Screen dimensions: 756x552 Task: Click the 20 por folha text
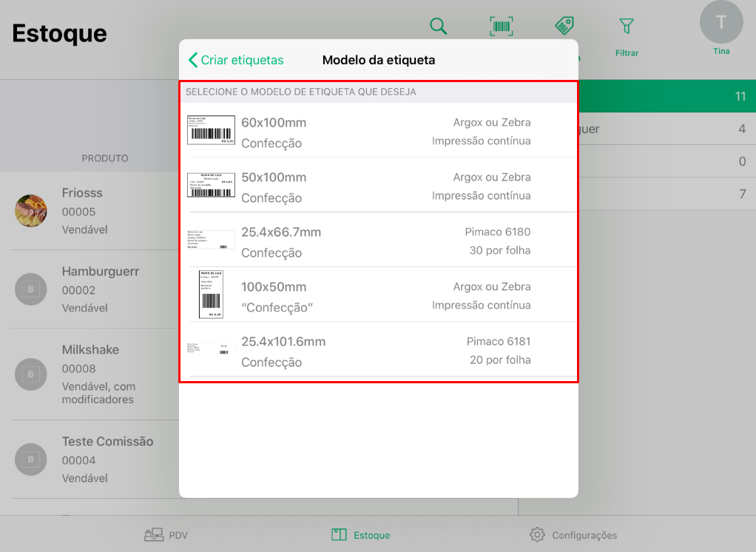pos(500,360)
